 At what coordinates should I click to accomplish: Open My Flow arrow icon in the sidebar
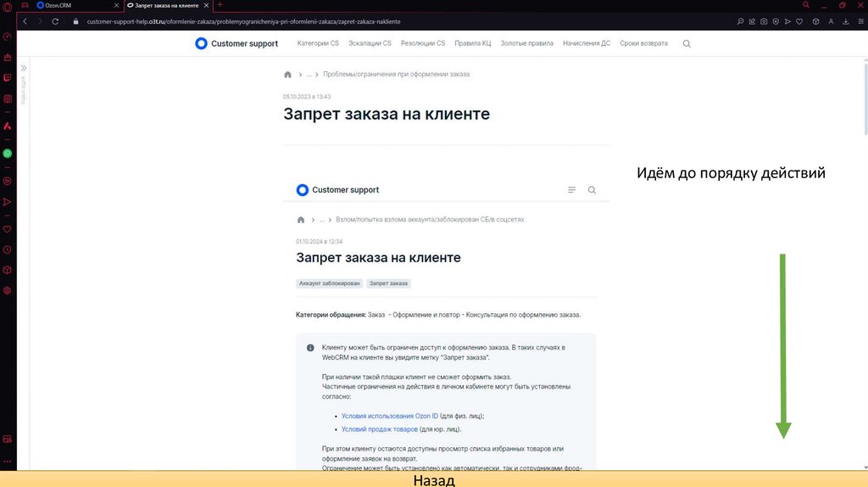[7, 202]
